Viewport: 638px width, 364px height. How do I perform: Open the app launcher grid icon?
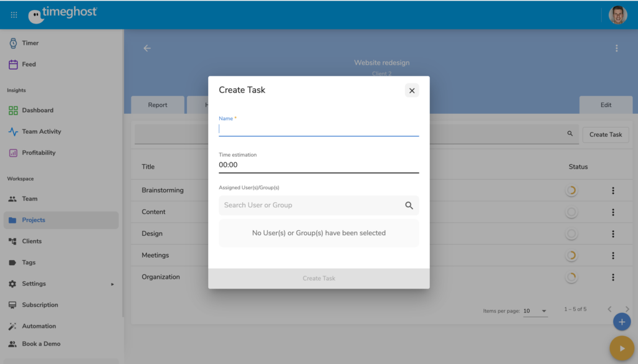pyautogui.click(x=14, y=14)
